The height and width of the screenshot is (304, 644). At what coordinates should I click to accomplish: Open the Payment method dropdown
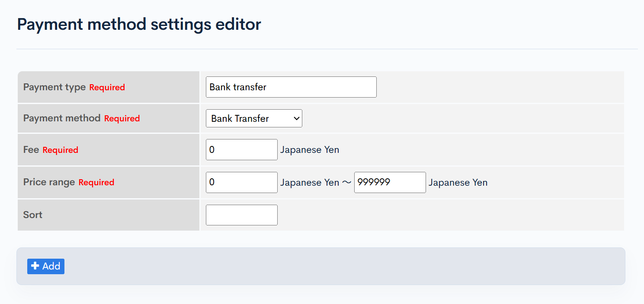point(254,118)
